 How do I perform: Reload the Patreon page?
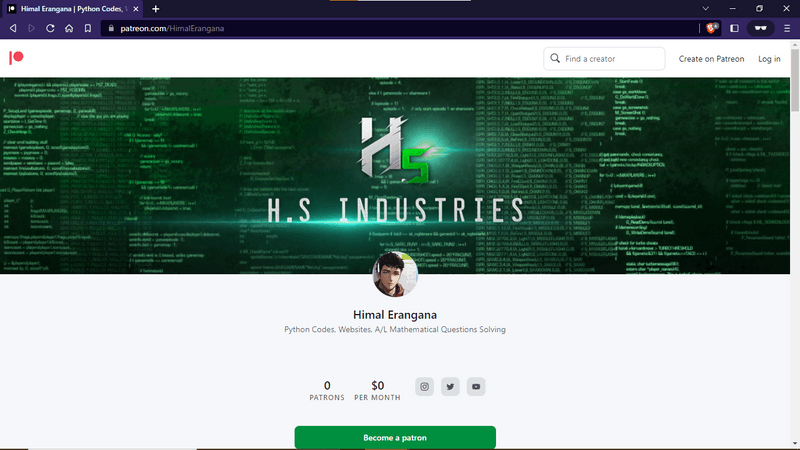50,29
